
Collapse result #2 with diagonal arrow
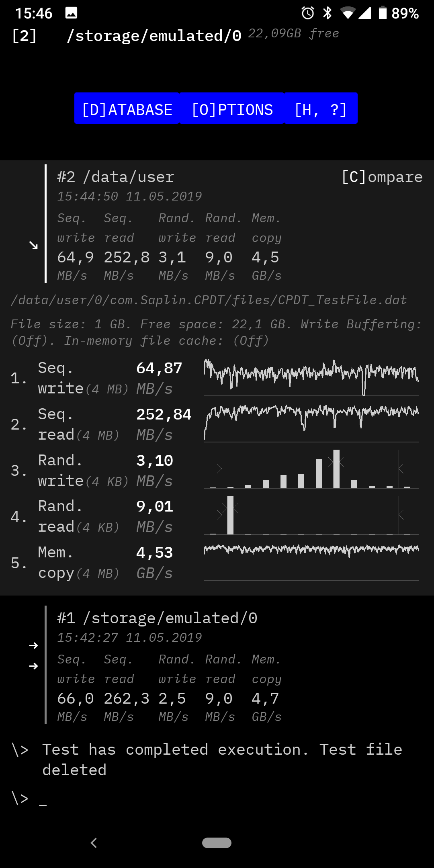pos(33,245)
